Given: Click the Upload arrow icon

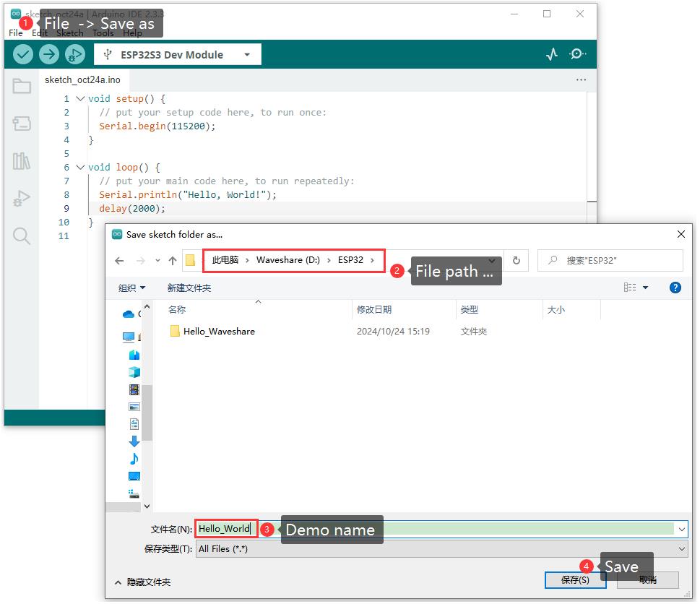Looking at the screenshot, I should point(48,54).
